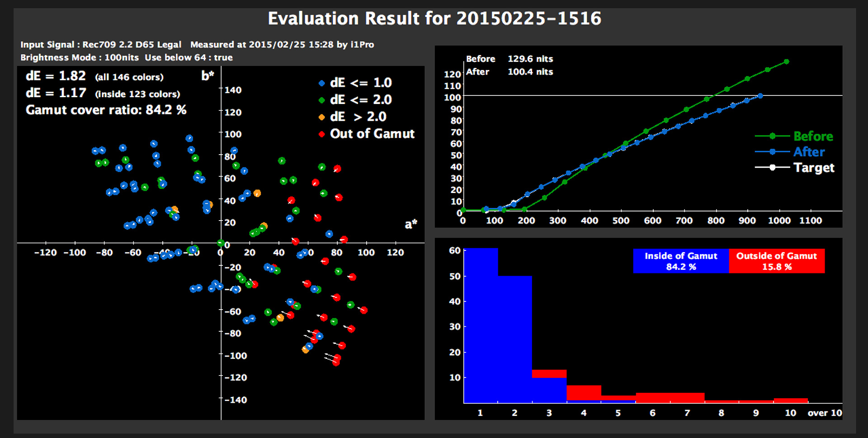
Task: Click the red Out of Gamut legend dot
Action: [x=321, y=134]
